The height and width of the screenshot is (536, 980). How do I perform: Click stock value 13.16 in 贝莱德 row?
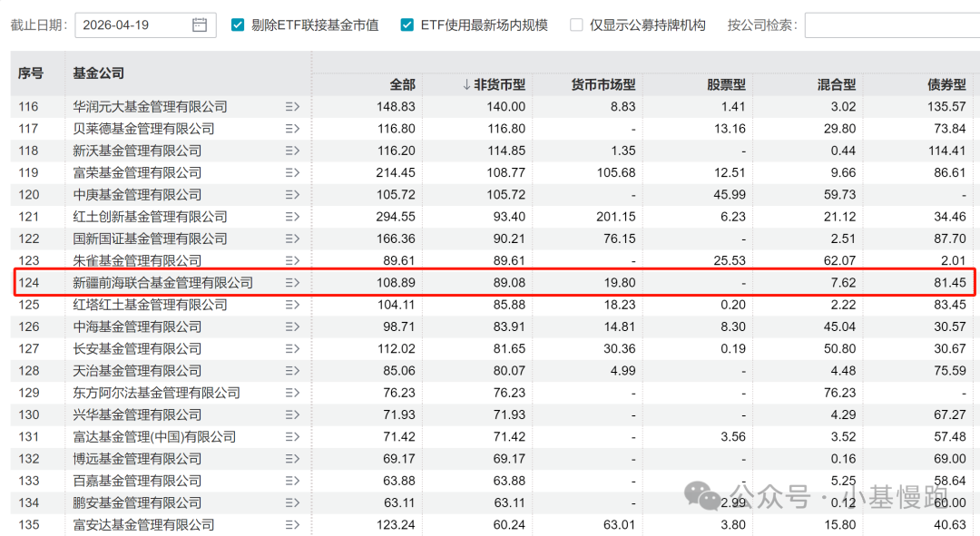(x=730, y=129)
